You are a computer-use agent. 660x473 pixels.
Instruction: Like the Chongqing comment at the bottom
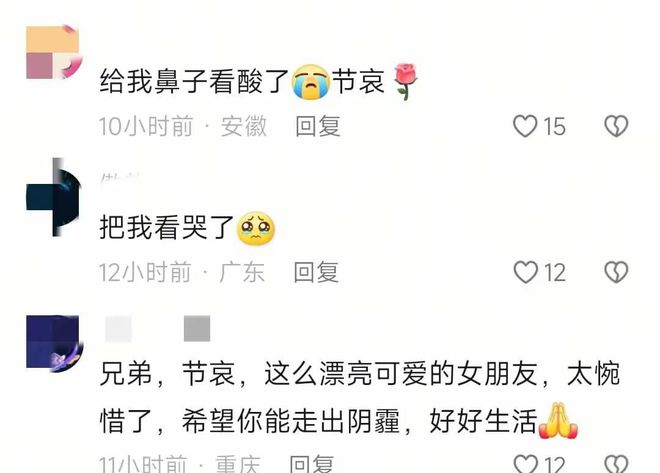526,464
